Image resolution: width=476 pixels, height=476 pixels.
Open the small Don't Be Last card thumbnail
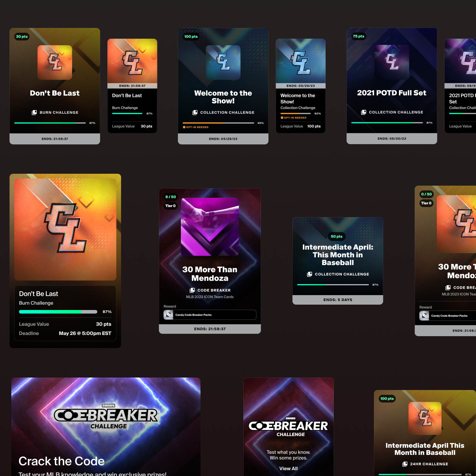tap(132, 61)
